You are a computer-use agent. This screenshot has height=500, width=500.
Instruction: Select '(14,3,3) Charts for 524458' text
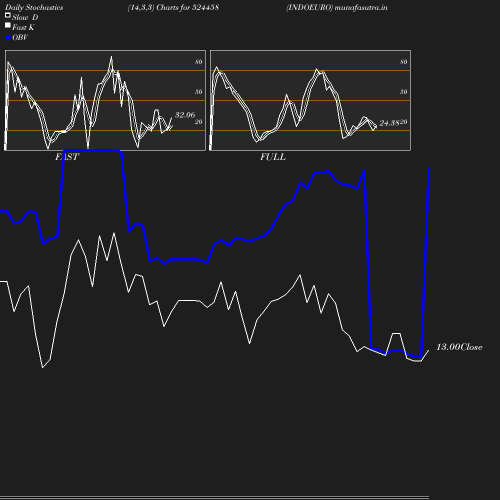point(173,8)
